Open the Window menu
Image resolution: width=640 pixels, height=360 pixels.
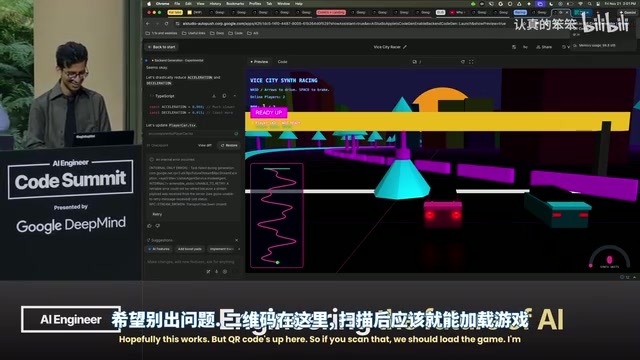[x=284, y=4]
